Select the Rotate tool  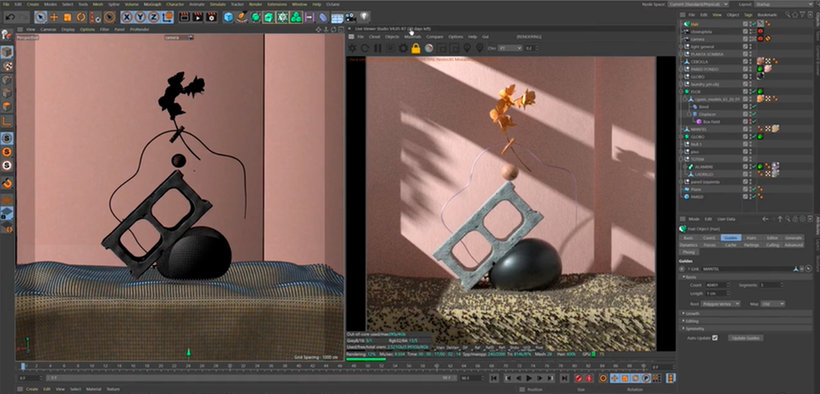(81, 17)
